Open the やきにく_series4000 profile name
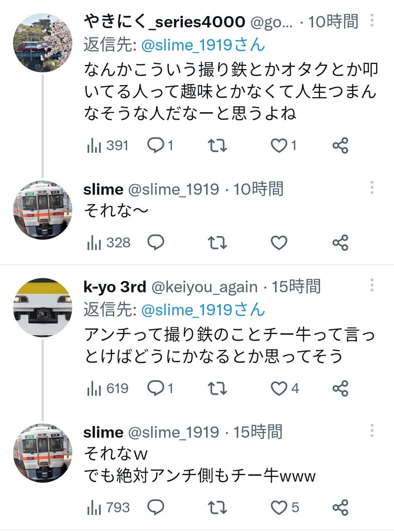 pos(164,22)
